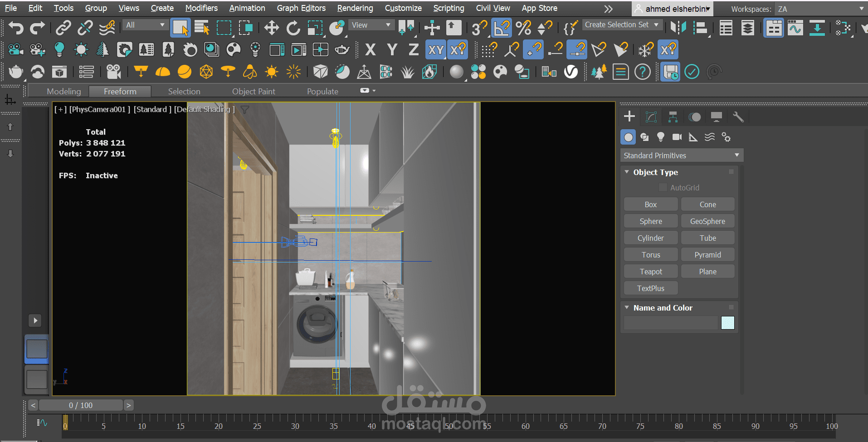Open the Modify panel tab icon

651,117
